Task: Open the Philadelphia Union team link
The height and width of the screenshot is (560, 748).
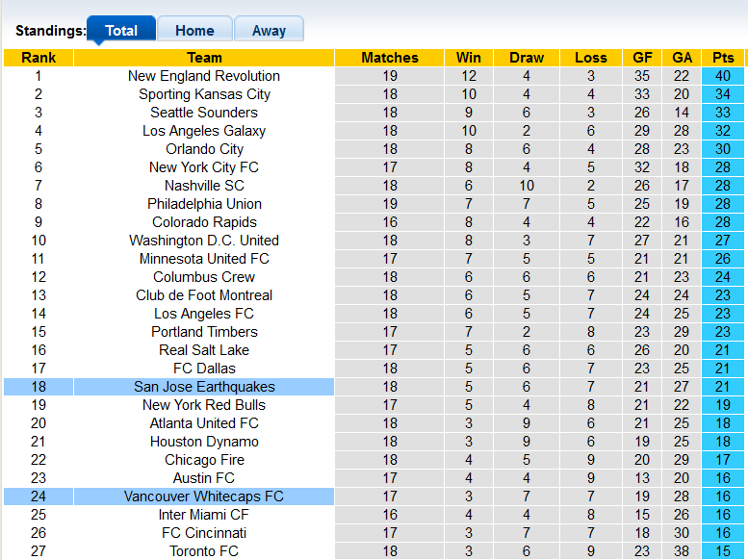Action: coord(204,204)
